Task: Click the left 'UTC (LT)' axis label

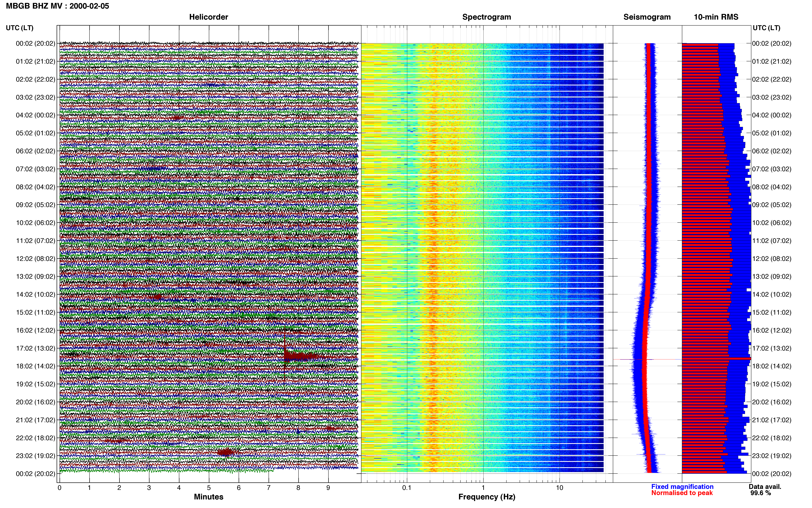Action: pos(20,28)
